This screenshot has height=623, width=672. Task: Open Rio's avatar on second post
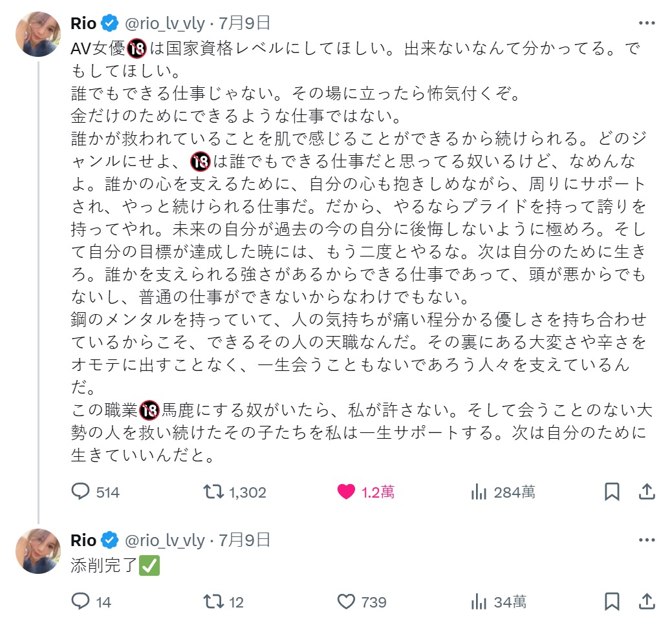tap(38, 551)
